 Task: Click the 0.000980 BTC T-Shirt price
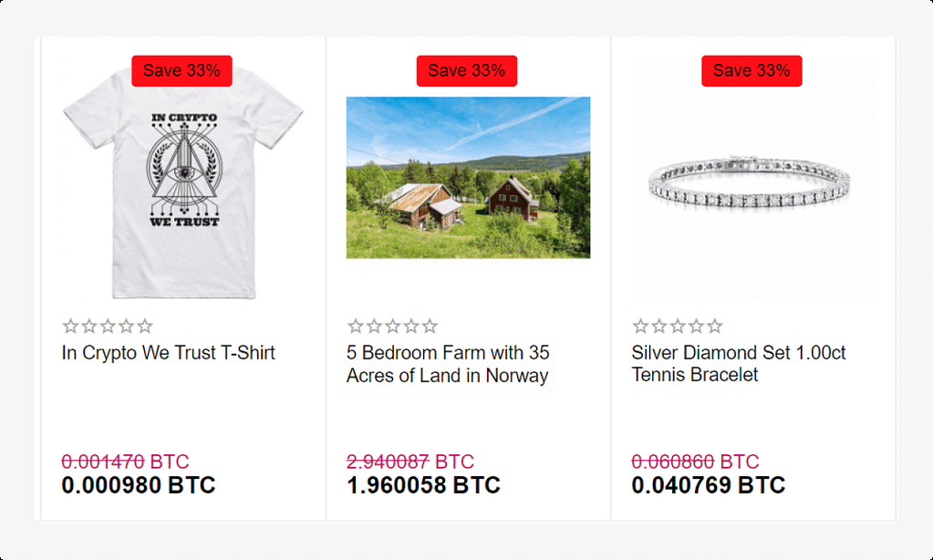[x=139, y=485]
